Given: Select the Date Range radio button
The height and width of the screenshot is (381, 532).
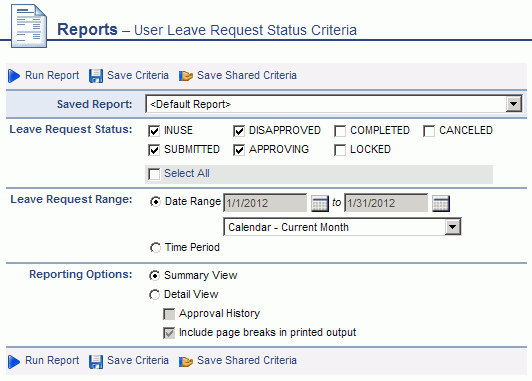Looking at the screenshot, I should (x=155, y=202).
